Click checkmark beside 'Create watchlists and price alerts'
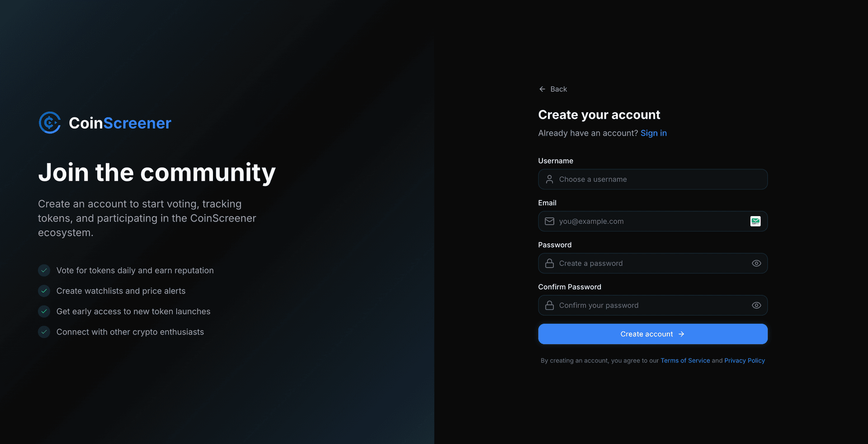Image resolution: width=868 pixels, height=444 pixels. click(44, 291)
